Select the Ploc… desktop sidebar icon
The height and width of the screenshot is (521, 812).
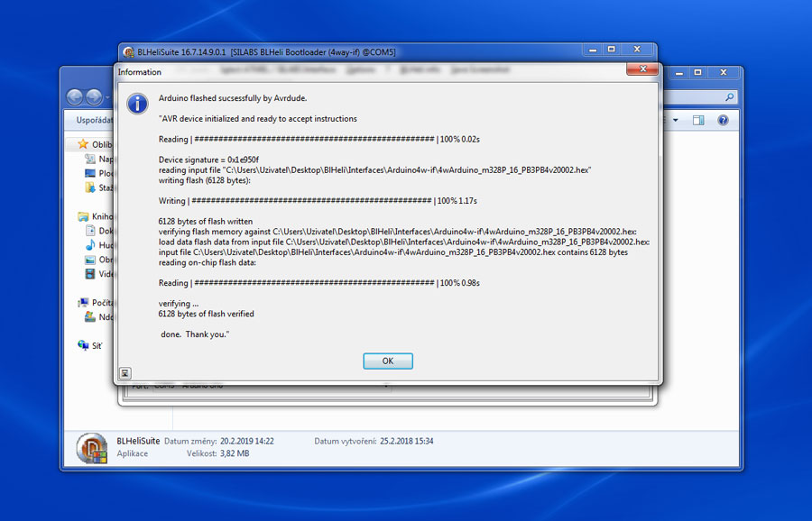tap(90, 173)
